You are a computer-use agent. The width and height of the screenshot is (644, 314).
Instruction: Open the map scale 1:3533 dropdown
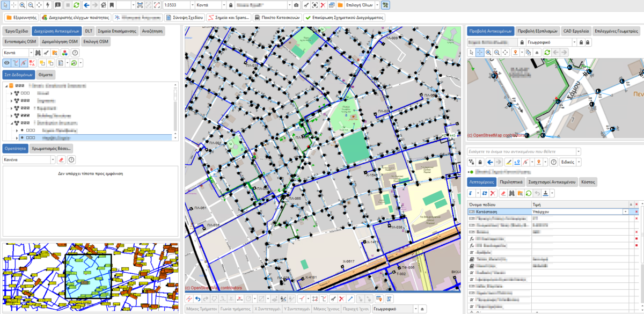coord(190,5)
